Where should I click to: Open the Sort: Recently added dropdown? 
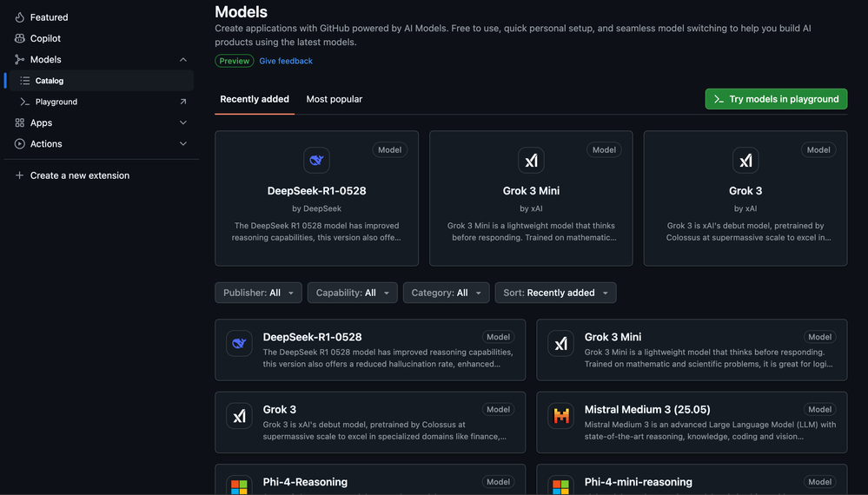(555, 293)
